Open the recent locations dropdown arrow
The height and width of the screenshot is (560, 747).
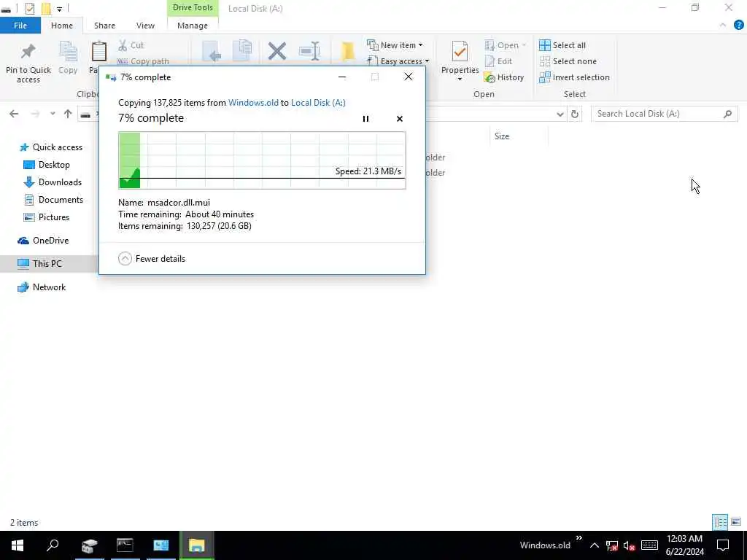tap(53, 114)
